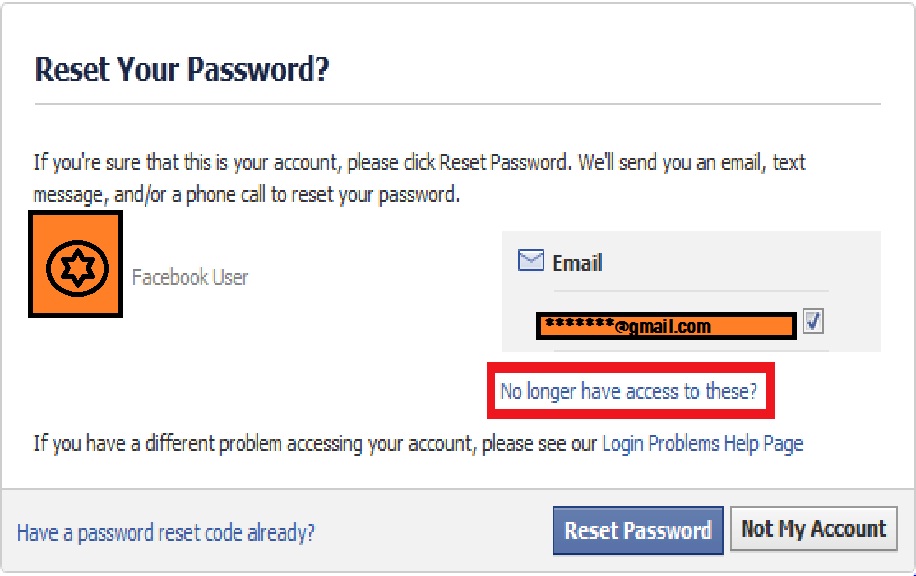This screenshot has width=916, height=576.
Task: Toggle the checkbox next to the gmail address
Action: point(813,322)
